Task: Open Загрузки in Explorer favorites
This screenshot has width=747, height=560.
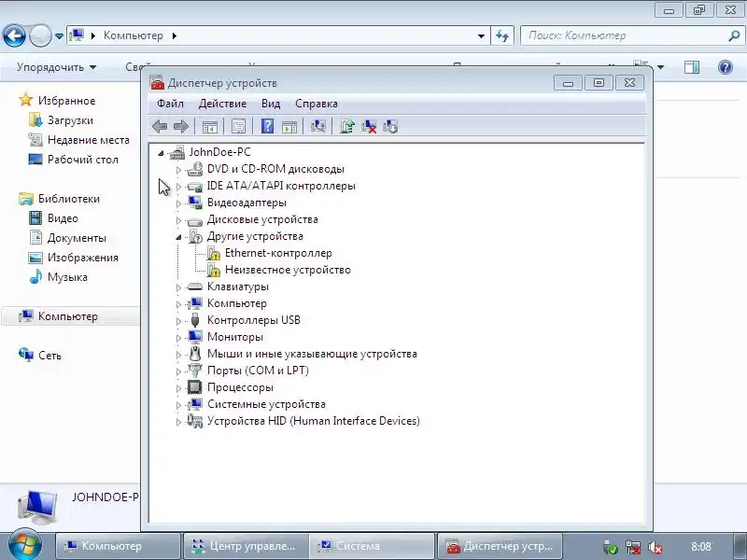Action: coord(70,120)
